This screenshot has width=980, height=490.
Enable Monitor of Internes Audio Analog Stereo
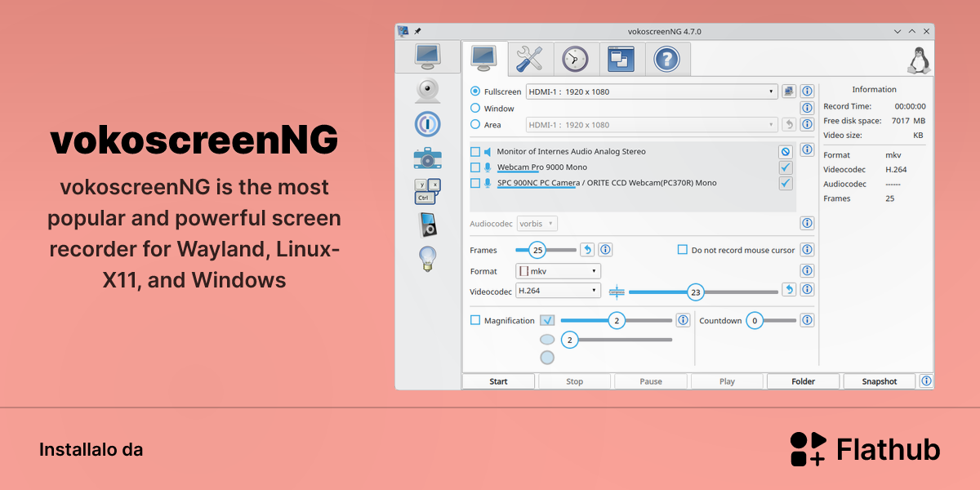(x=475, y=152)
